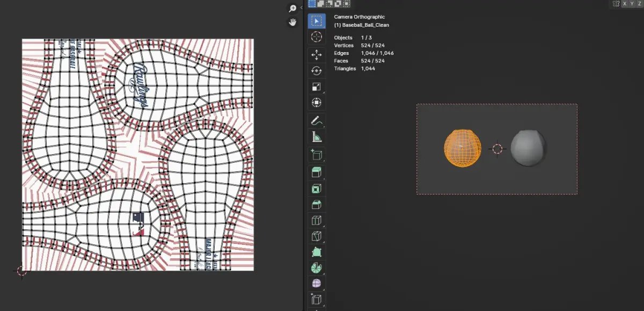Viewport: 644px width, 311px height.
Task: Click the Faces '524 / 524' statistic
Action: click(373, 61)
